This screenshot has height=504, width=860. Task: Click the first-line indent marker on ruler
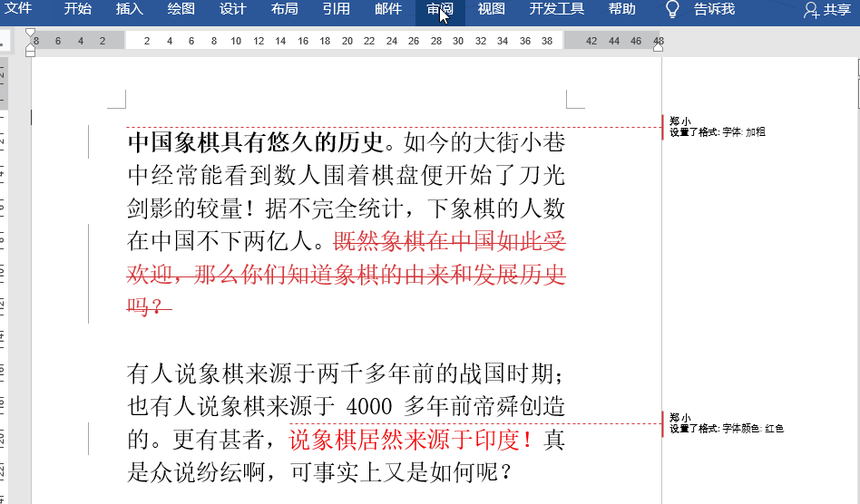31,34
